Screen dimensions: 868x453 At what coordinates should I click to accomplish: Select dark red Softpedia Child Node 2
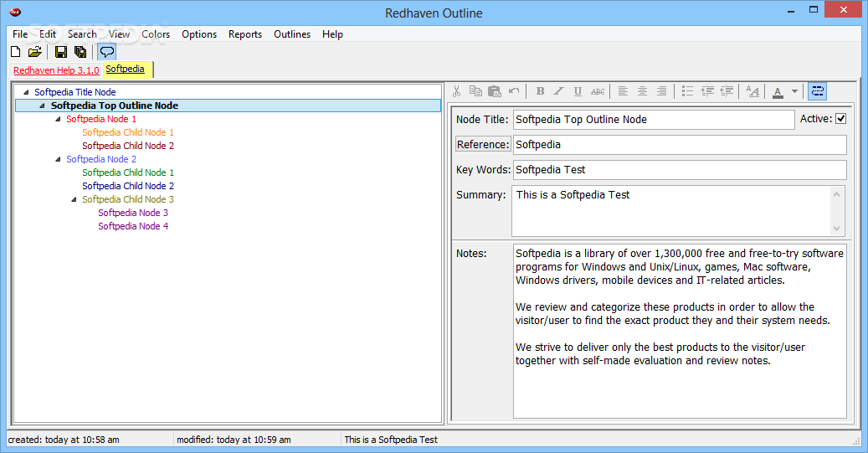[x=128, y=146]
